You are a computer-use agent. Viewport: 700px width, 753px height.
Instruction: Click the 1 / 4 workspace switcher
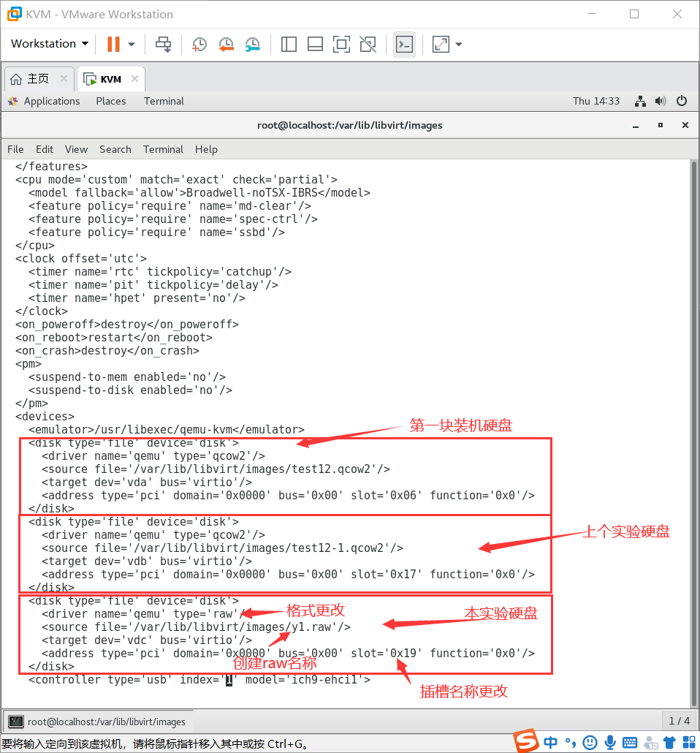[x=680, y=721]
